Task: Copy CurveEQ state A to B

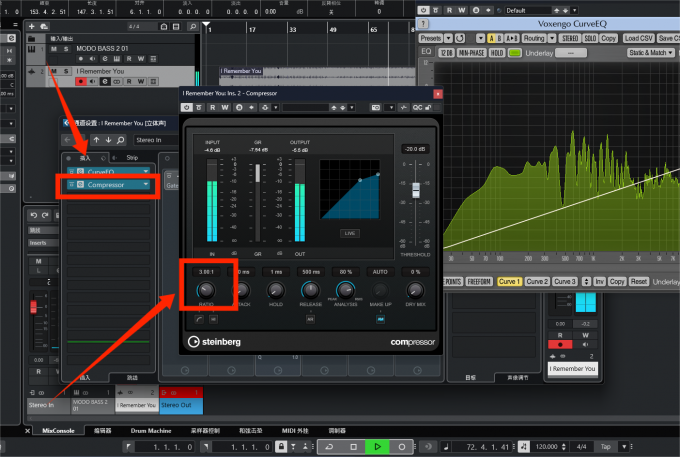Action: [512, 39]
